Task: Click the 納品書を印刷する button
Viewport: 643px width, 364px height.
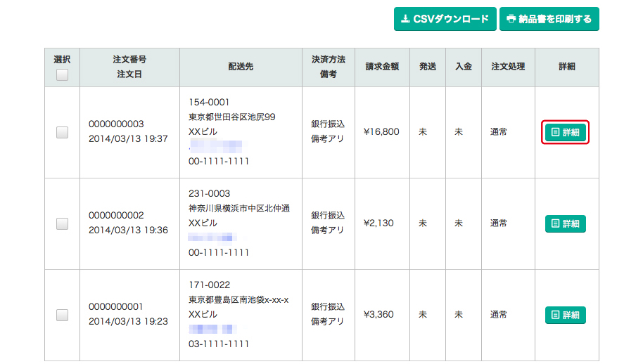Action: pos(549,19)
